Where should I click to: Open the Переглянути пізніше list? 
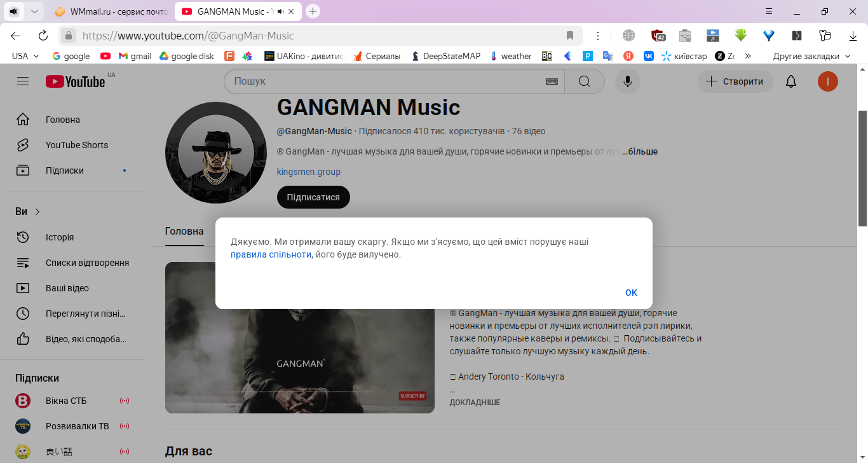76,314
